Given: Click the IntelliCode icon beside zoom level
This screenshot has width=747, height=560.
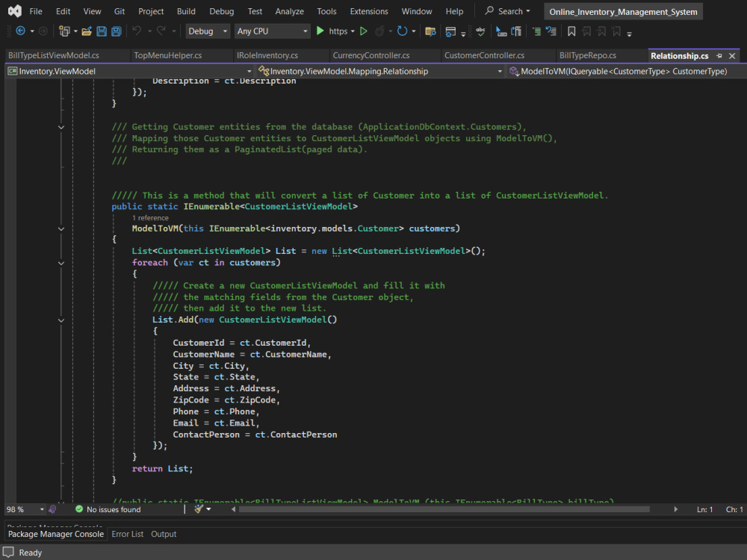Looking at the screenshot, I should [x=52, y=509].
